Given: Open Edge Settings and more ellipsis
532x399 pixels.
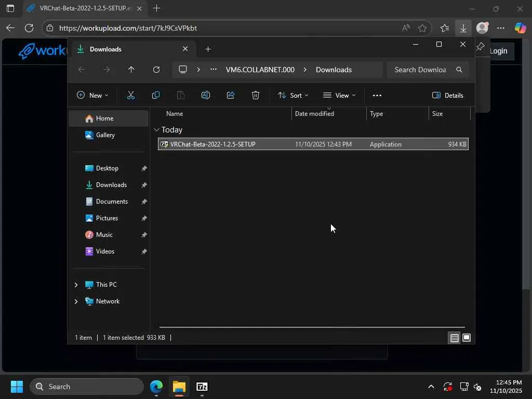Looking at the screenshot, I should [501, 28].
